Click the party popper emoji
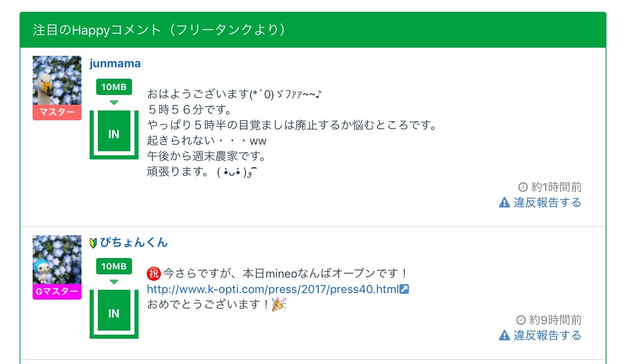This screenshot has width=626, height=364. coord(279,304)
